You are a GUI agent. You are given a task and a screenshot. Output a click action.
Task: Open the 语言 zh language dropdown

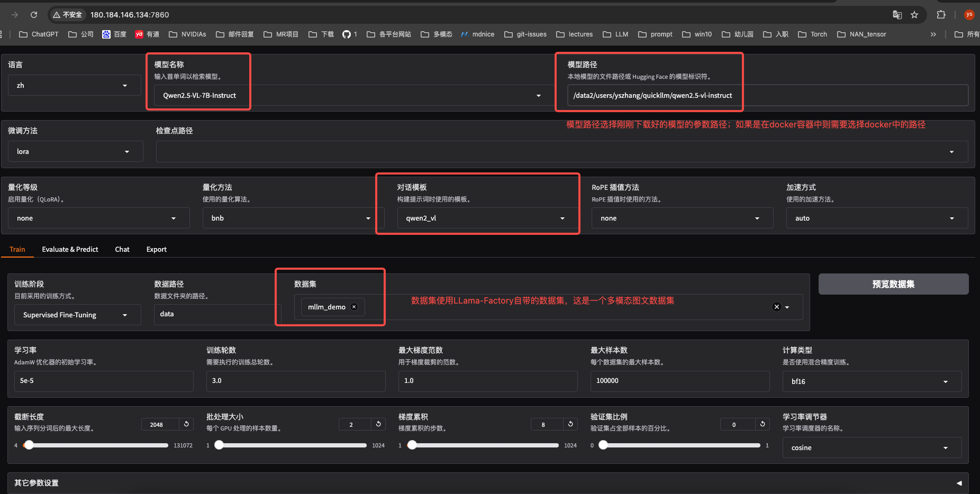(75, 85)
